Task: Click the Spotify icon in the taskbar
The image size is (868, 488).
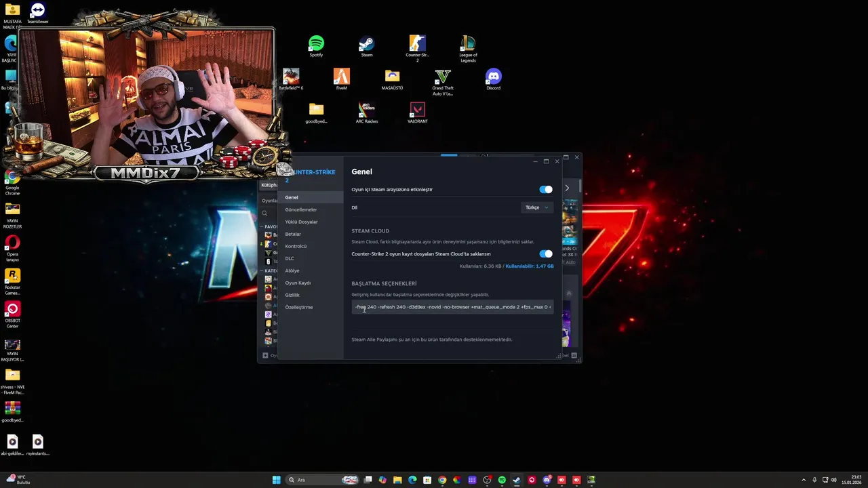Action: pyautogui.click(x=502, y=480)
